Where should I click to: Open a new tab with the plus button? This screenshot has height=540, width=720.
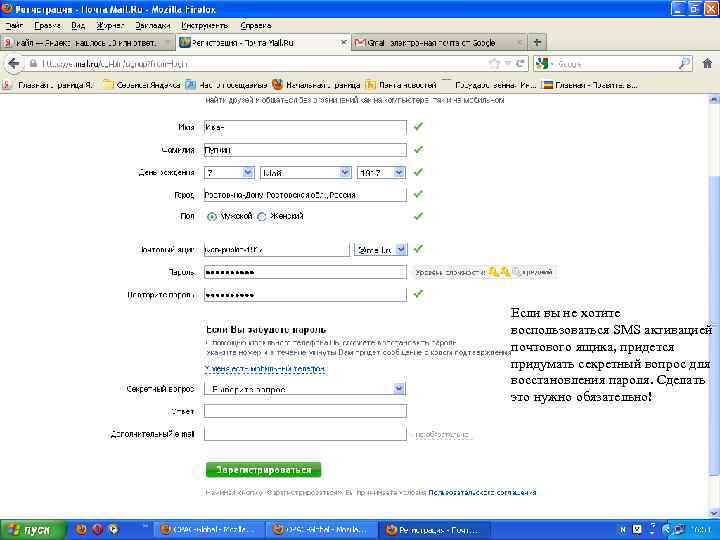537,43
